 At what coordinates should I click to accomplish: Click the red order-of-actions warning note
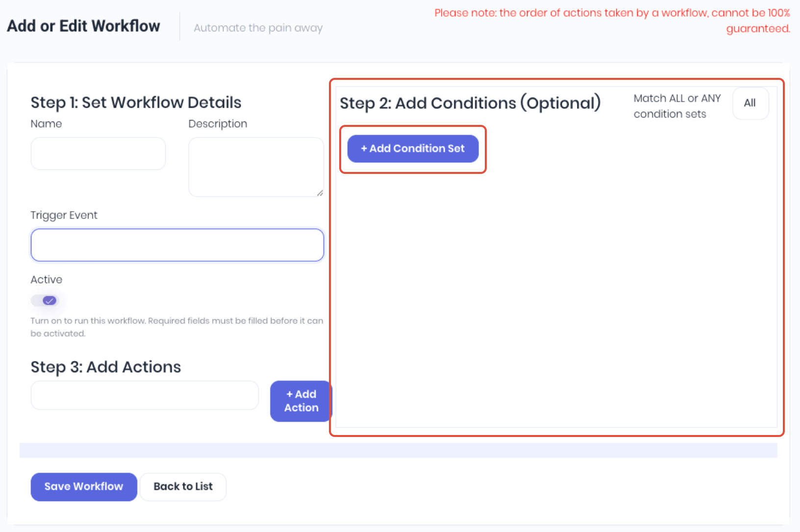pos(612,21)
